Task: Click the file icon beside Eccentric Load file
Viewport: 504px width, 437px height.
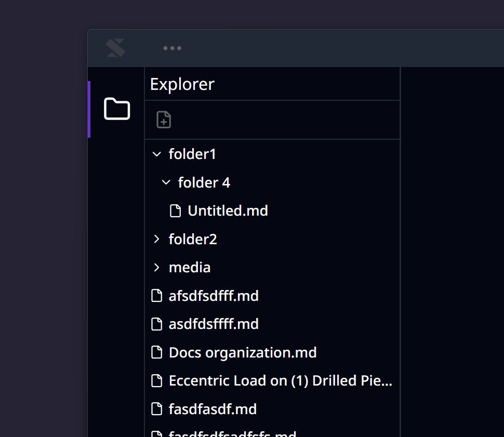Action: (x=156, y=380)
